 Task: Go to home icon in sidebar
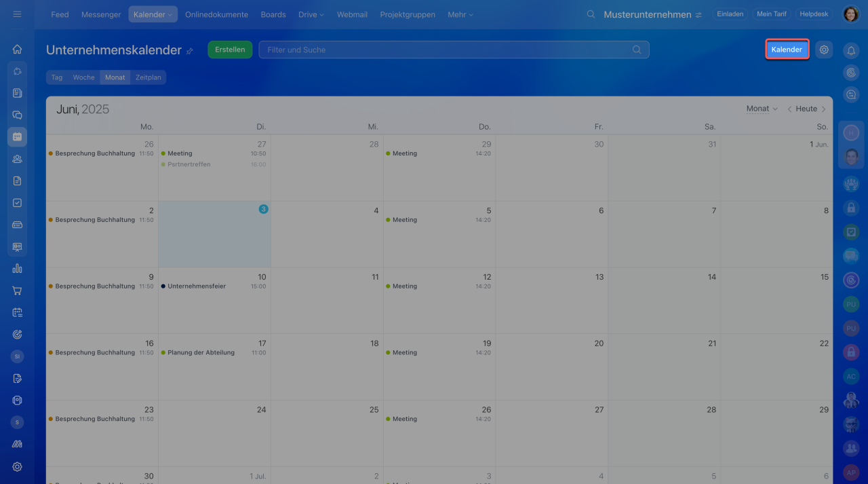tap(17, 49)
